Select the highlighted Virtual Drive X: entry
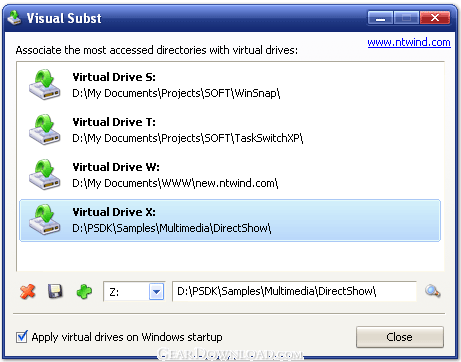The width and height of the screenshot is (461, 362). (x=230, y=220)
